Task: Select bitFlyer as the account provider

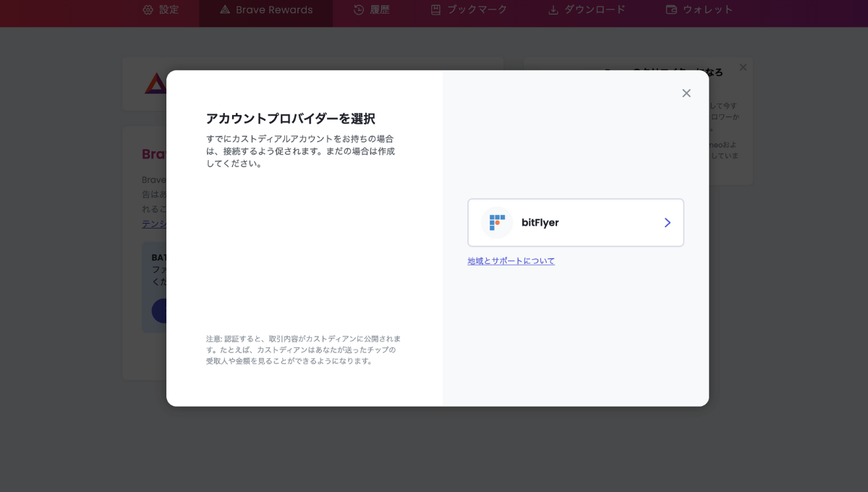Action: pyautogui.click(x=575, y=223)
